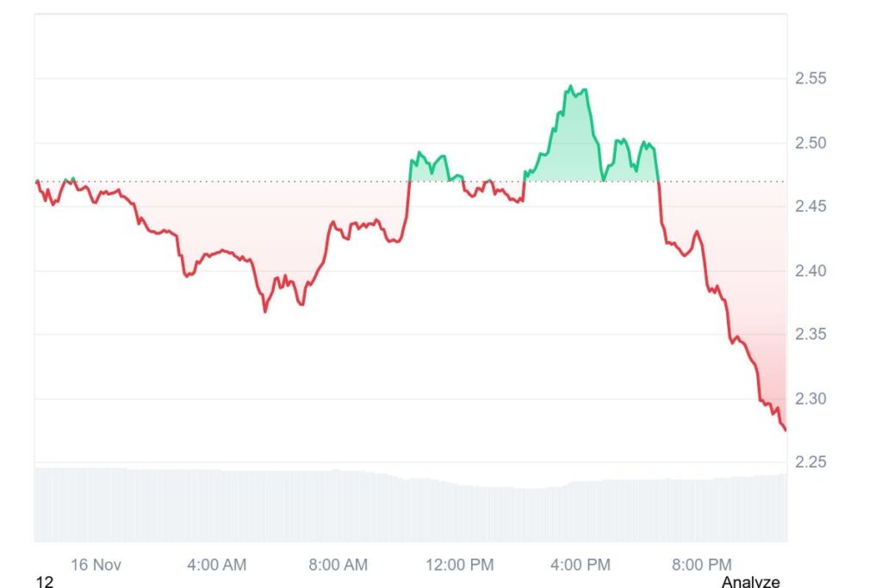Click the 2.25 price axis label
This screenshot has width=882, height=588.
coord(811,462)
